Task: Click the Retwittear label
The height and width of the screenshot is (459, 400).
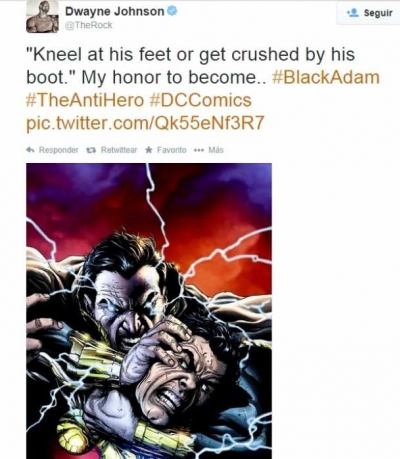Action: tap(119, 150)
